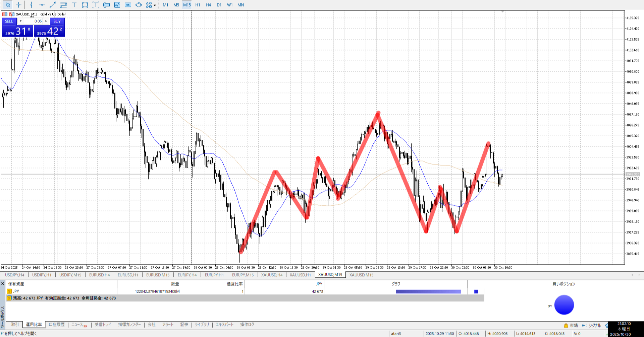Open the 口座履歴 toolbox tab
The height and width of the screenshot is (337, 644).
pyautogui.click(x=56, y=325)
